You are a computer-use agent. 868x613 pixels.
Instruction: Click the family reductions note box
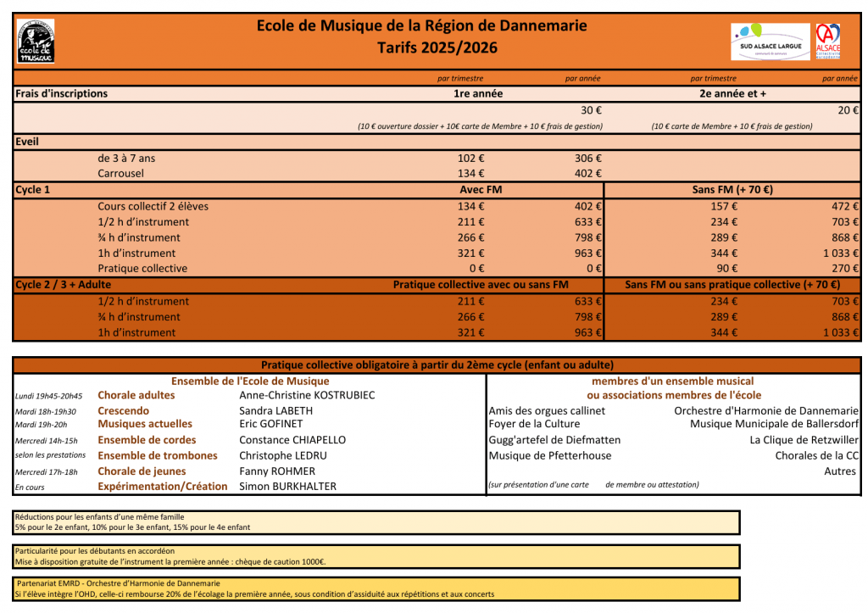[376, 522]
